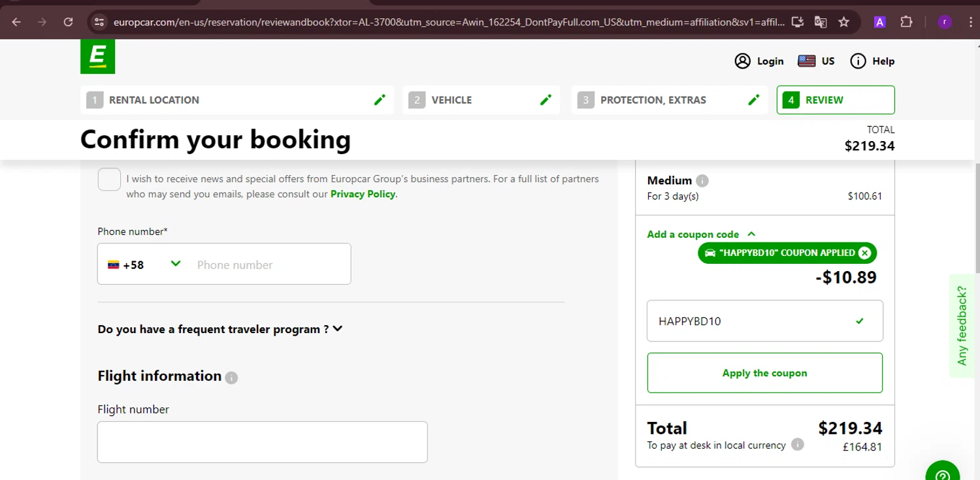Click the Confirm your booking heading
Viewport: 980px width, 480px height.
(216, 139)
